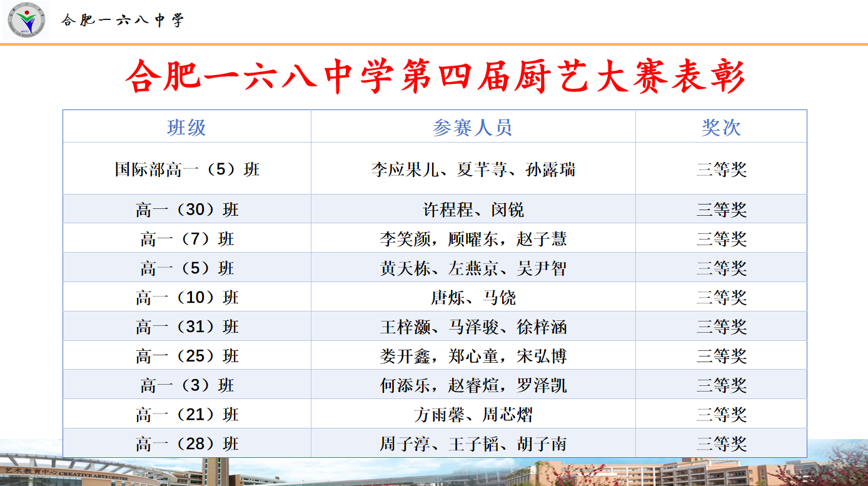Select the 国际部高一（5）班 cell
868x486 pixels.
[x=186, y=169]
